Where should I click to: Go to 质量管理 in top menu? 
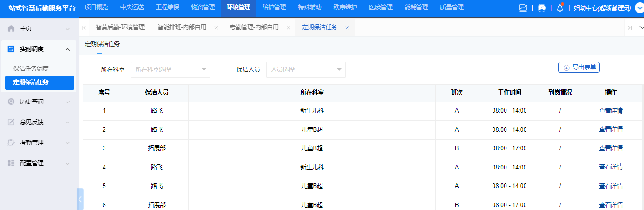[x=452, y=7]
